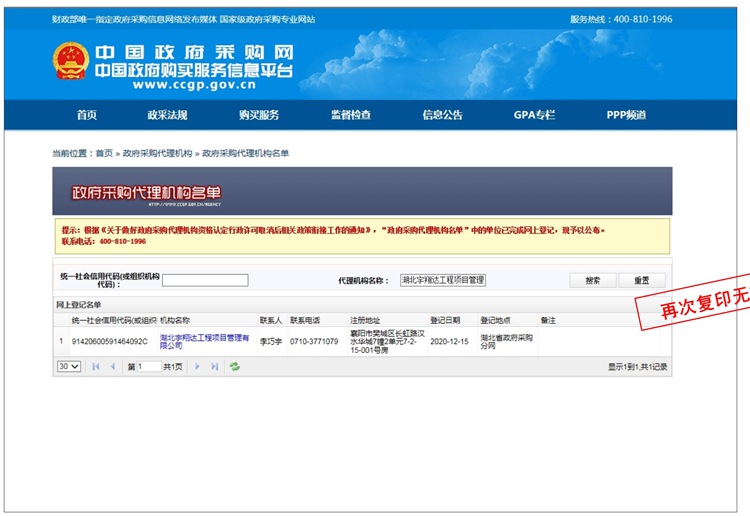Screen dimensions: 750x516
Task: Go to last page arrow icon
Action: tap(214, 366)
